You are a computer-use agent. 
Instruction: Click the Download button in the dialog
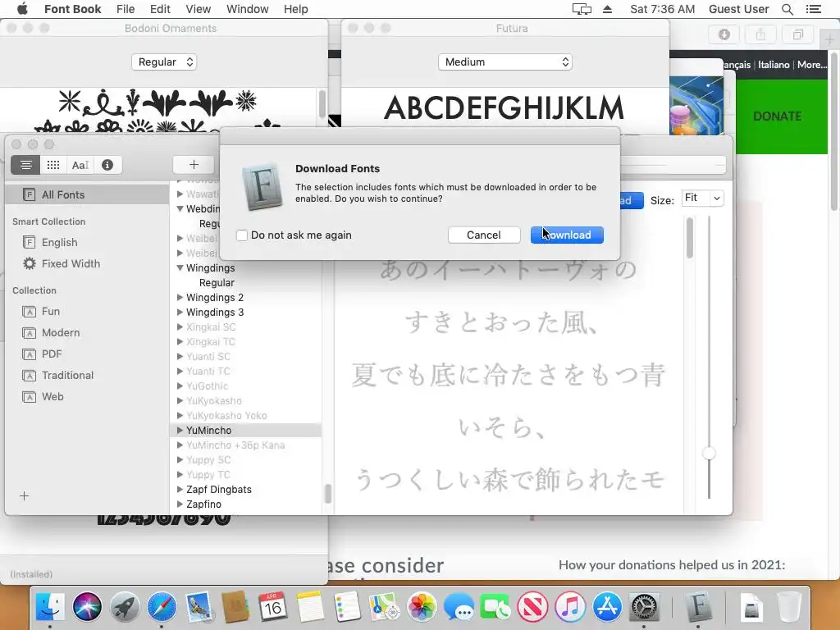pos(567,235)
